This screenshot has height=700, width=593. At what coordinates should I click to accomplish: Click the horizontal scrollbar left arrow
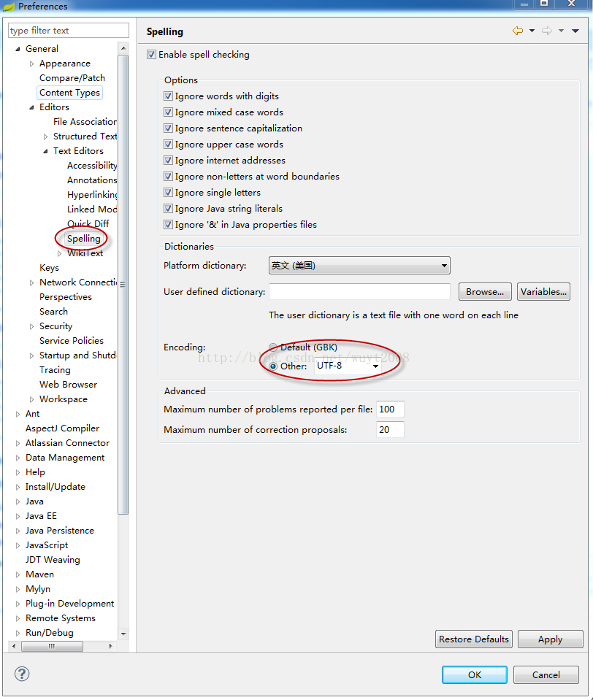(x=14, y=646)
